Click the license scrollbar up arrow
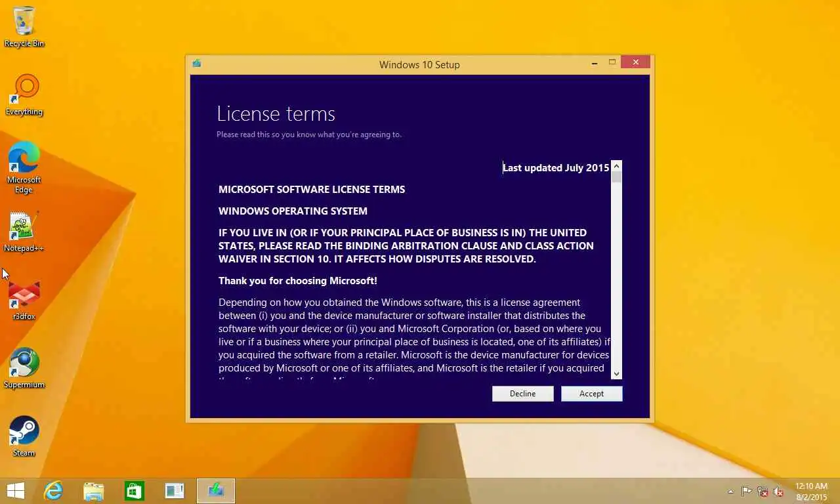Screen dimensions: 840x504 pyautogui.click(x=616, y=166)
